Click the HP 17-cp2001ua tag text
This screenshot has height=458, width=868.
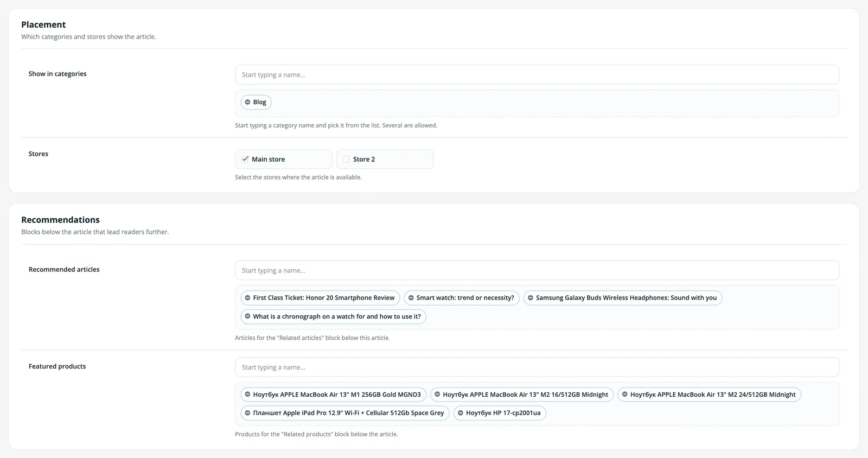click(503, 413)
